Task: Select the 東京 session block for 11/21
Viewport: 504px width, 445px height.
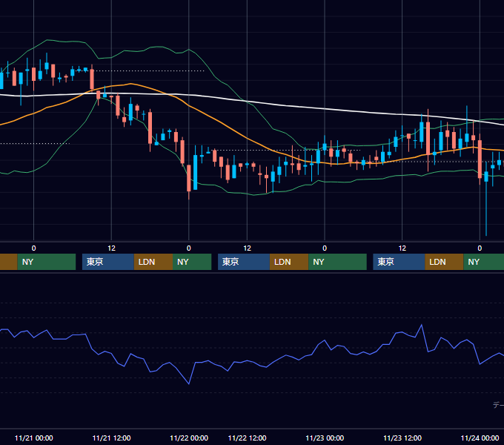Action: (108, 262)
